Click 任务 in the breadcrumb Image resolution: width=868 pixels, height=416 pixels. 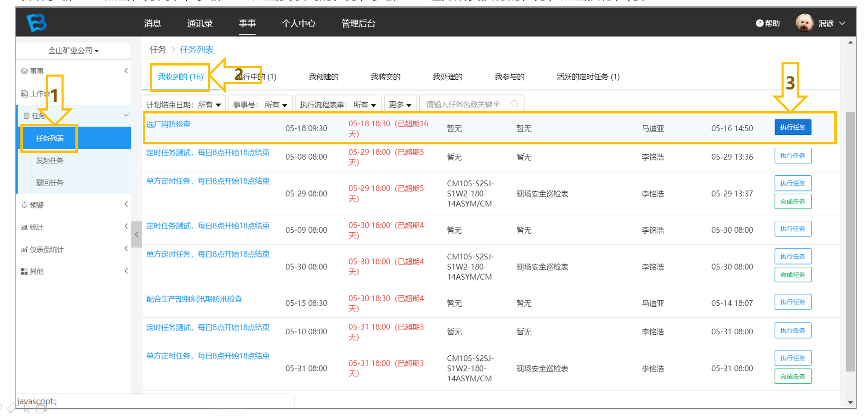[158, 50]
